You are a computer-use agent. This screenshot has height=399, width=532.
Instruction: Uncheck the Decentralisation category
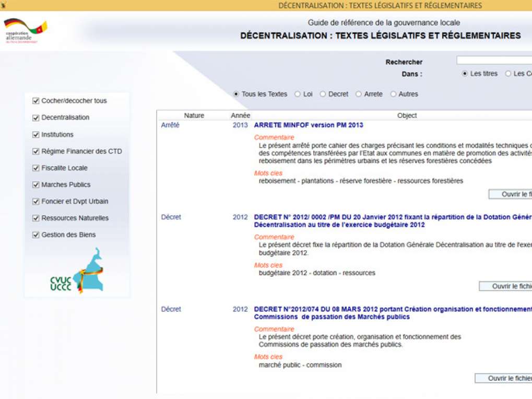[x=36, y=118]
